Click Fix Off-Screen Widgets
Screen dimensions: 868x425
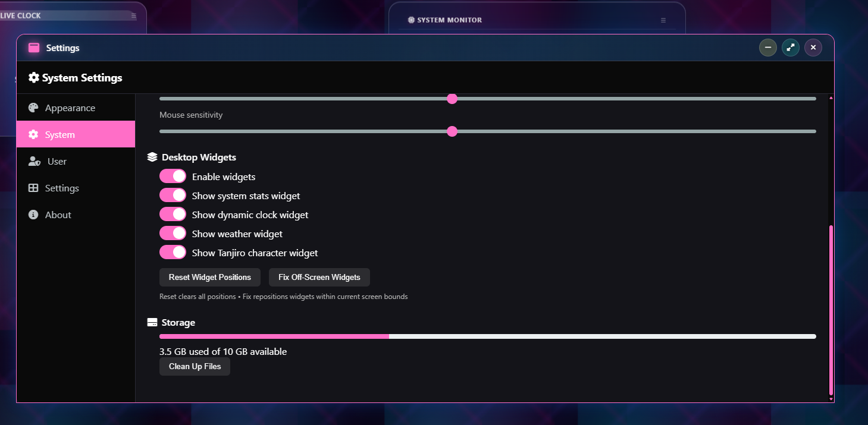pyautogui.click(x=319, y=277)
